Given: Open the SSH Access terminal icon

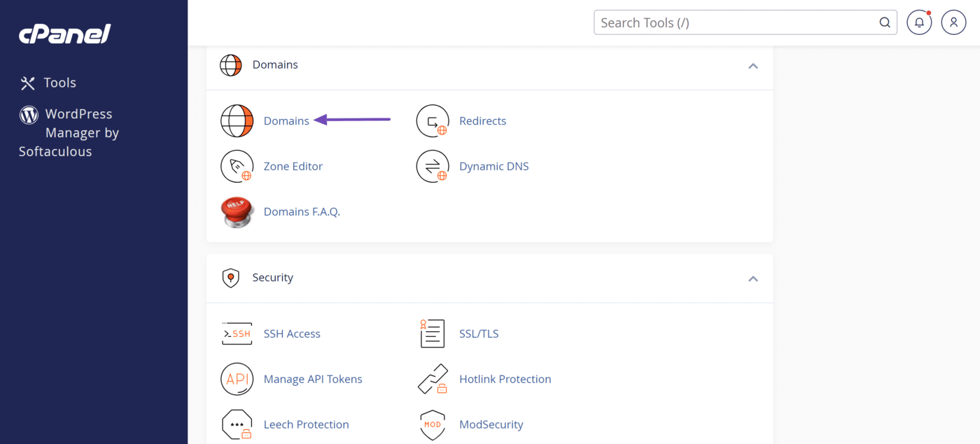Looking at the screenshot, I should pyautogui.click(x=237, y=334).
